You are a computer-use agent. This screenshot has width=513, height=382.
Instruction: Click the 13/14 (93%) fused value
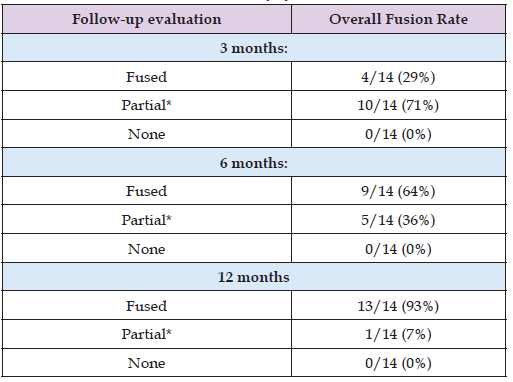tap(398, 306)
